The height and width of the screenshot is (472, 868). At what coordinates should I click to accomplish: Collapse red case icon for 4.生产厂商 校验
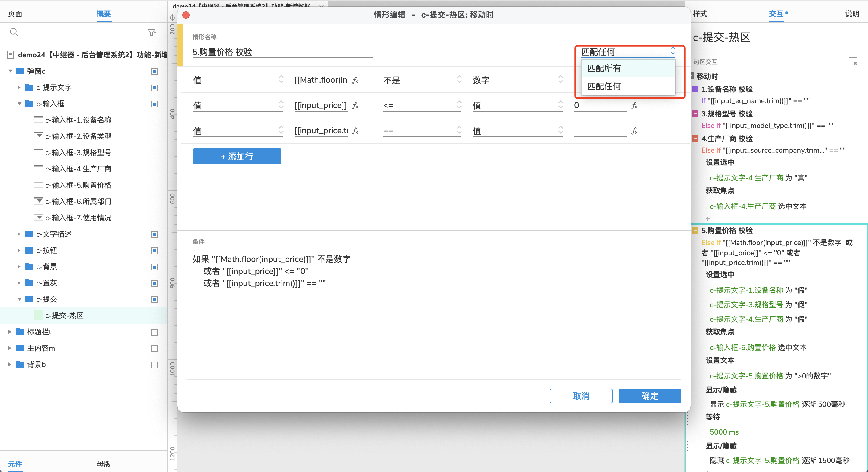(695, 139)
